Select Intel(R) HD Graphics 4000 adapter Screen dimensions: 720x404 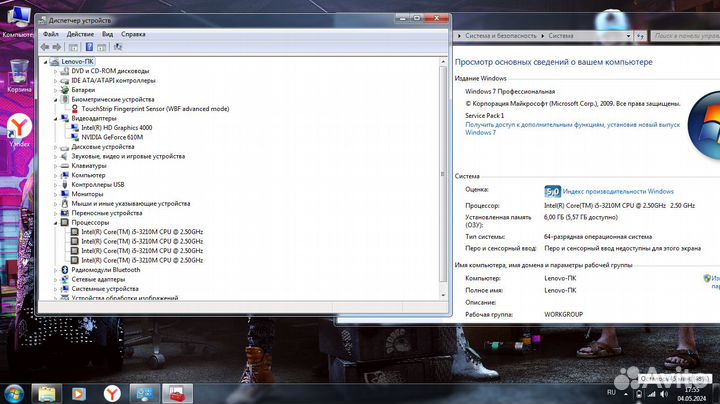(x=117, y=128)
